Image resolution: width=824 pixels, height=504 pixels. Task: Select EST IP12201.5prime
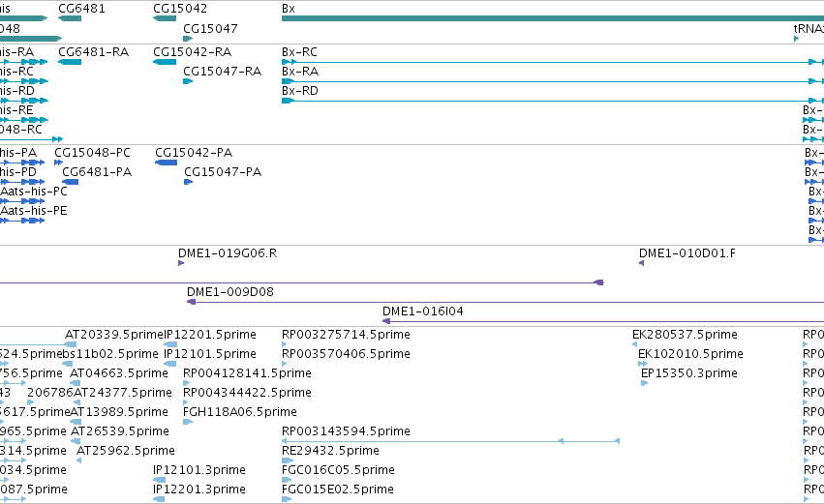click(x=210, y=335)
